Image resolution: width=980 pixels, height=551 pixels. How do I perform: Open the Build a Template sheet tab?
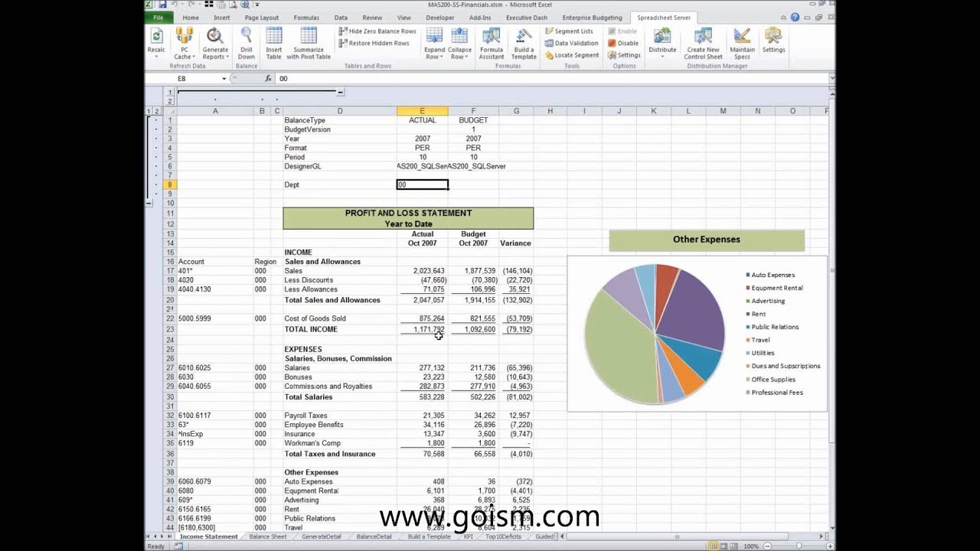[429, 536]
